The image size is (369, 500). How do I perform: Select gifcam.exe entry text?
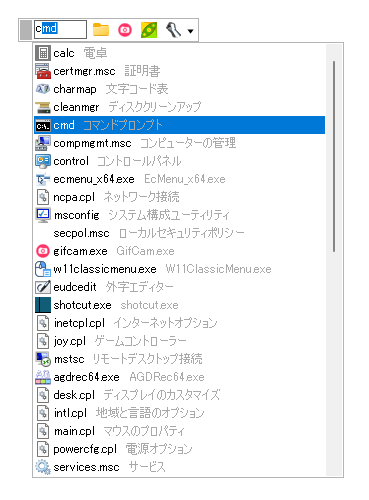(x=114, y=251)
